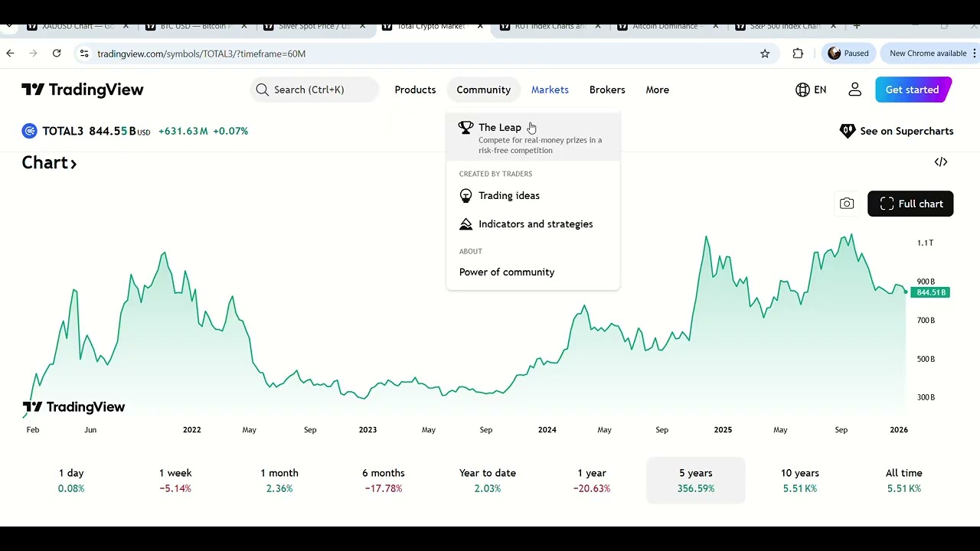Viewport: 980px width, 551px height.
Task: Open the More menu
Action: [x=657, y=90]
